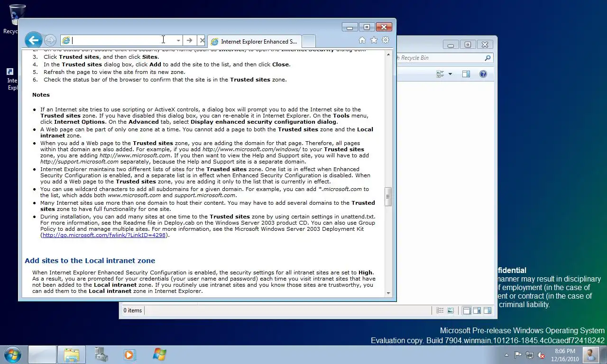Viewport: 607px width, 364px height.
Task: Switch to details view icon in Explorer status bar
Action: [440, 310]
